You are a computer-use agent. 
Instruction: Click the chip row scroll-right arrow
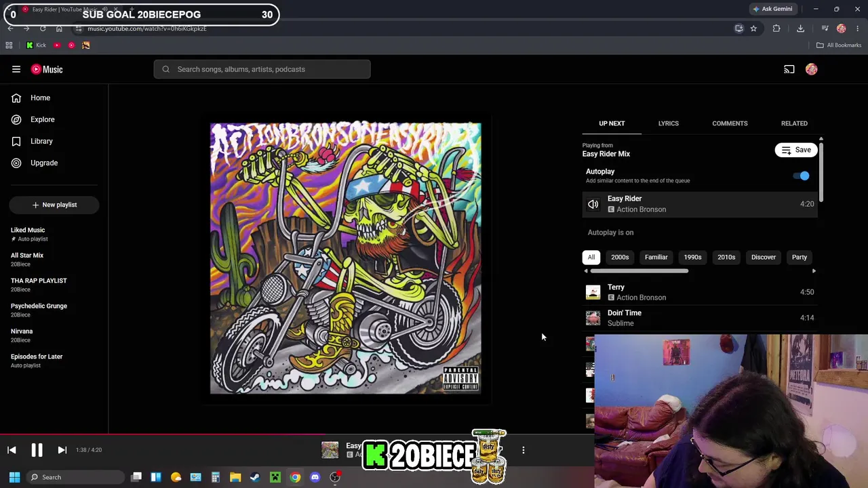(814, 271)
